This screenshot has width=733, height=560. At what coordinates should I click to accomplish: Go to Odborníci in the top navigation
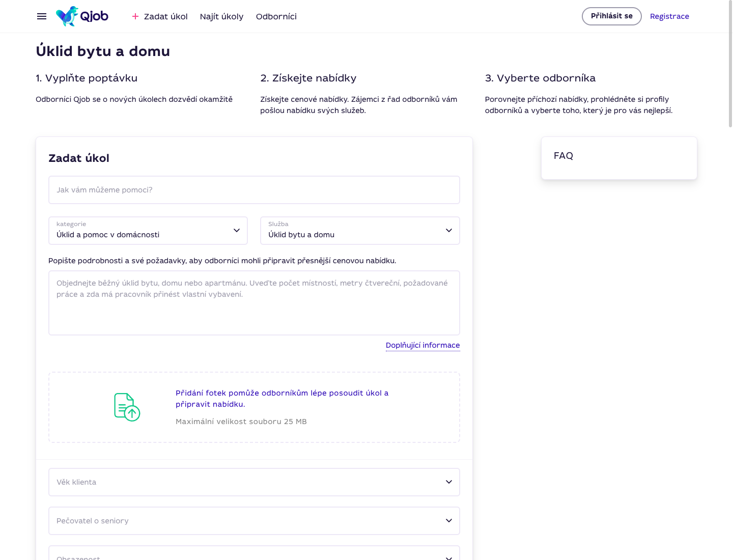(x=276, y=16)
